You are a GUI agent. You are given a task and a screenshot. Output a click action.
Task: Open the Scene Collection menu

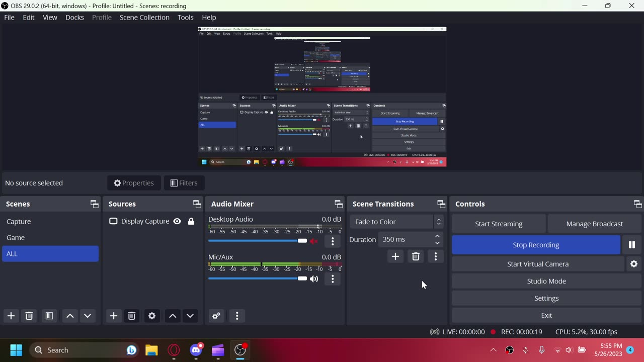[144, 17]
